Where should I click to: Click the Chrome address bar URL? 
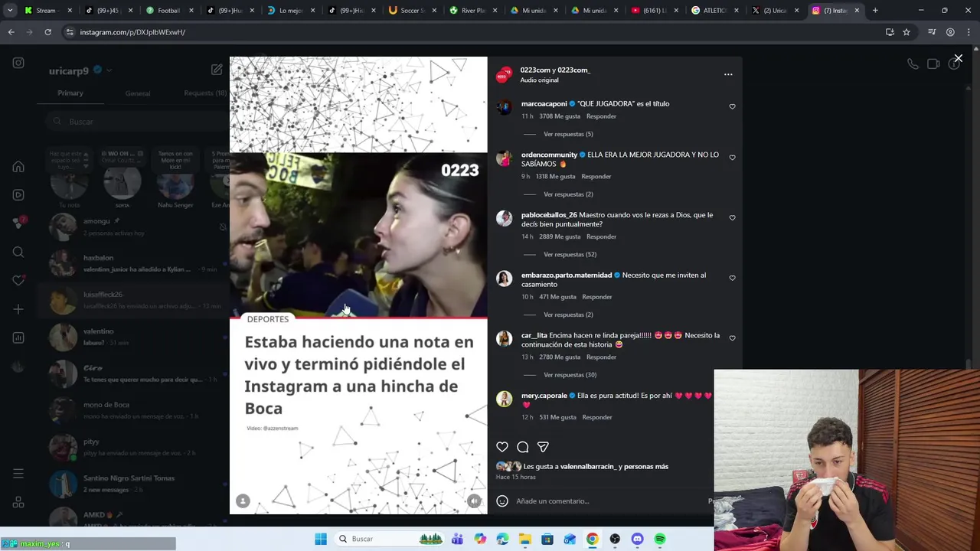pos(132,32)
